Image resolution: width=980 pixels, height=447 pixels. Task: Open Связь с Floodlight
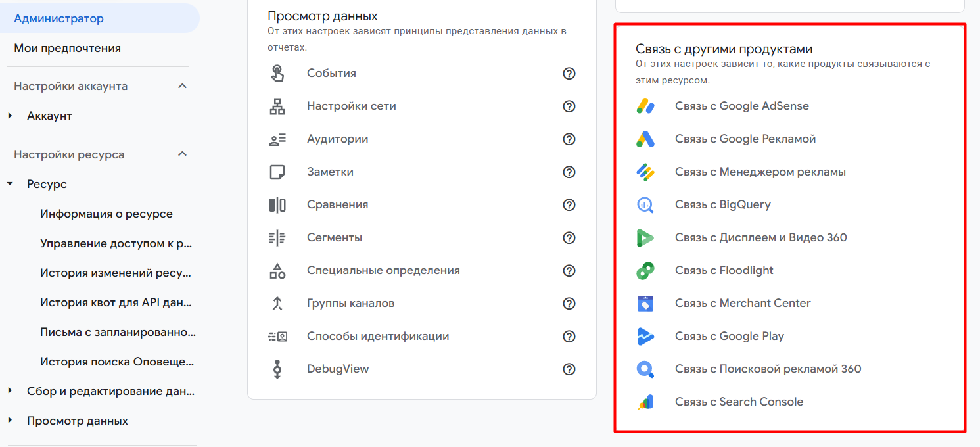tap(724, 270)
